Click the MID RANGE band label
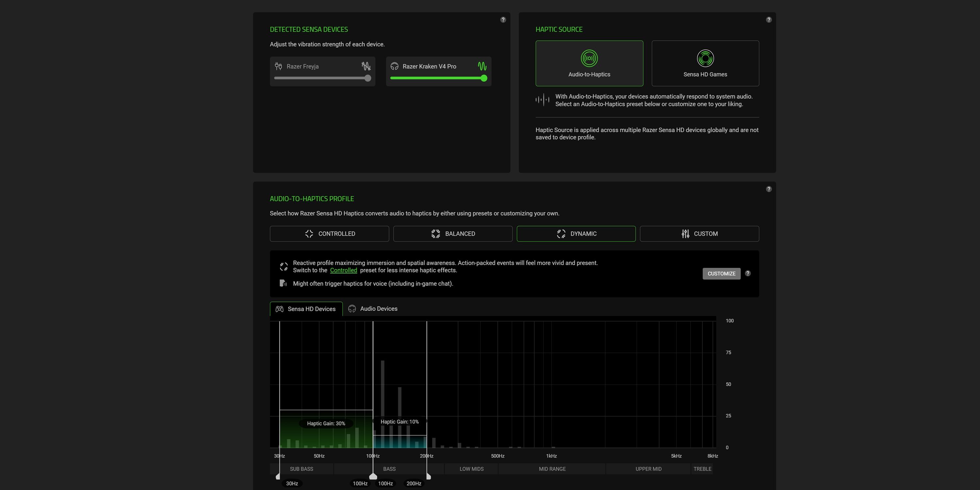The height and width of the screenshot is (490, 980). coord(552,469)
